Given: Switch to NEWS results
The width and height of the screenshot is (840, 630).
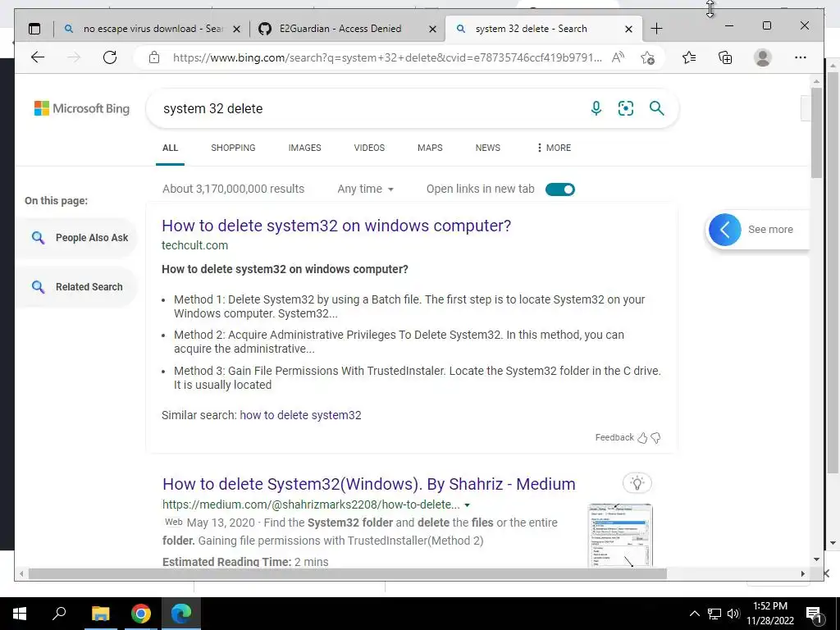Looking at the screenshot, I should 487,148.
